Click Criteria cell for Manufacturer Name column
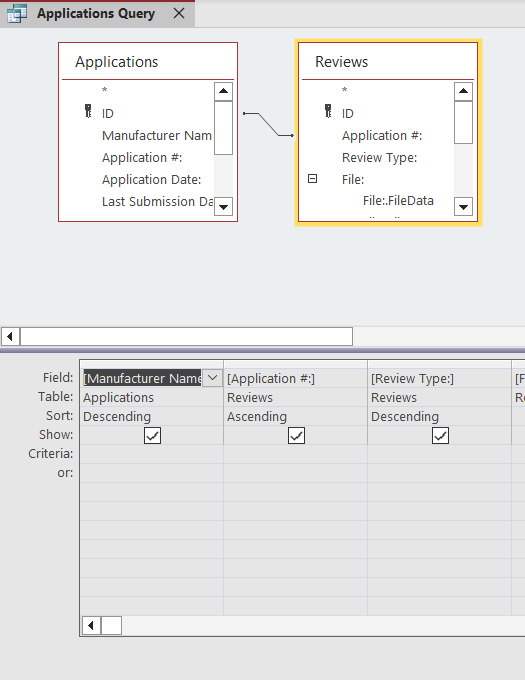This screenshot has width=525, height=680. tap(152, 454)
